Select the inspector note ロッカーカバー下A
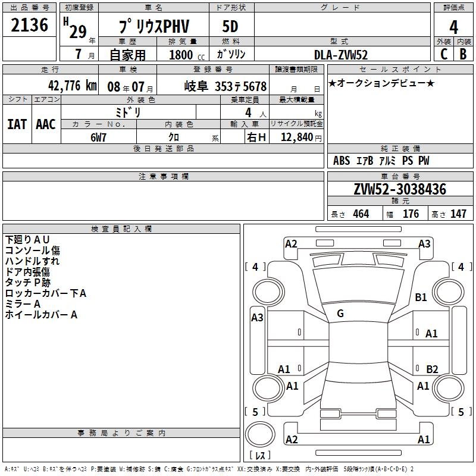 coord(46,293)
